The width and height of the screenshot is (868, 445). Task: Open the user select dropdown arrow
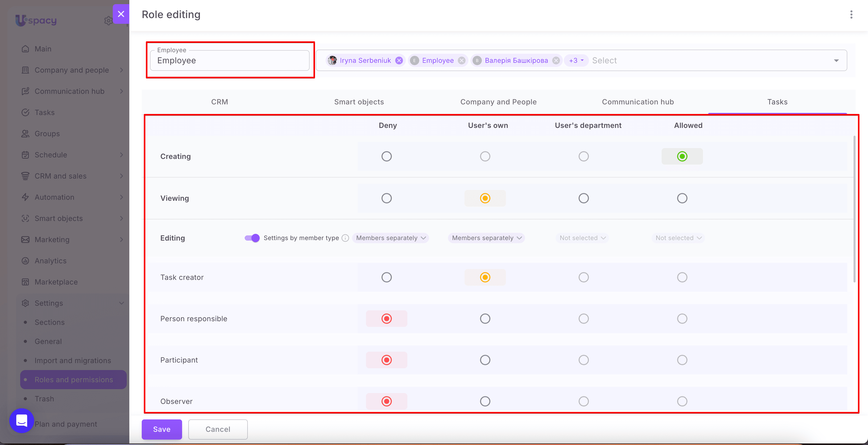click(x=836, y=60)
